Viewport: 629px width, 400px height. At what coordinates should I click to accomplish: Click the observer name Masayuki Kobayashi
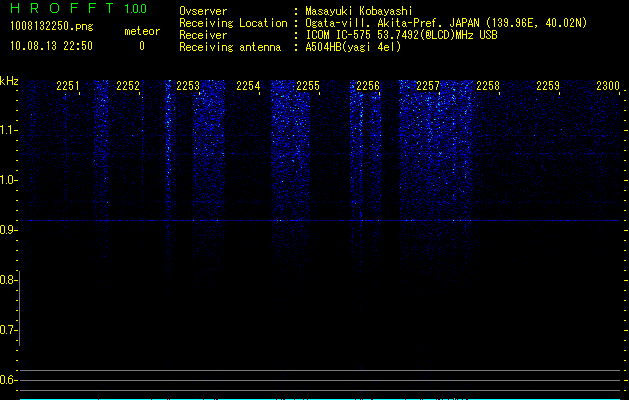(359, 11)
